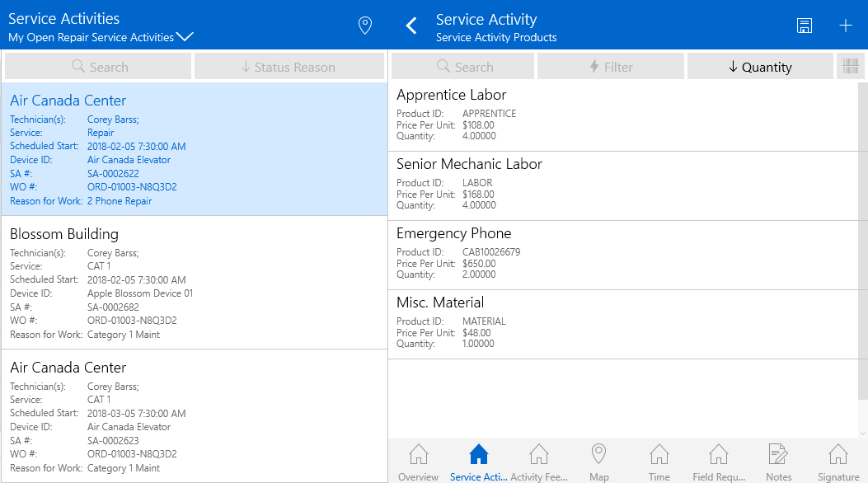
Task: Sort list by Status Reason
Action: pos(289,67)
